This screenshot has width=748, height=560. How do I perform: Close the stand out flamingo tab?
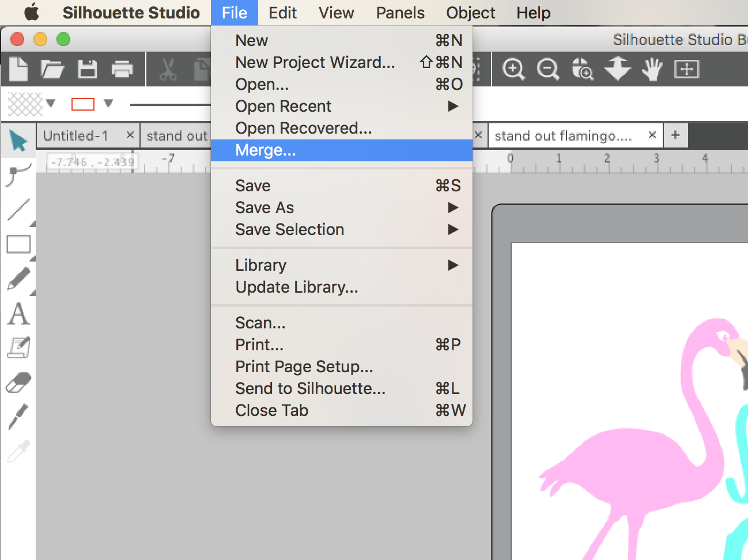pos(652,135)
